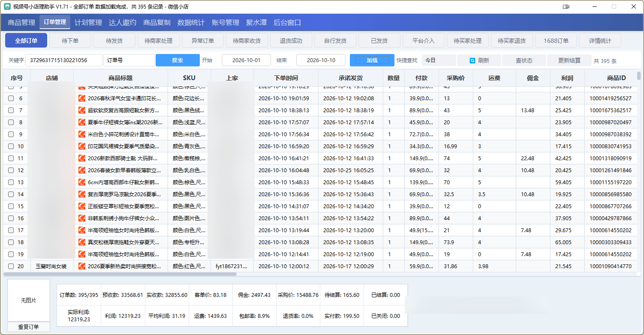This screenshot has width=644, height=335.
Task: Click the blue 加载 button
Action: click(x=372, y=60)
